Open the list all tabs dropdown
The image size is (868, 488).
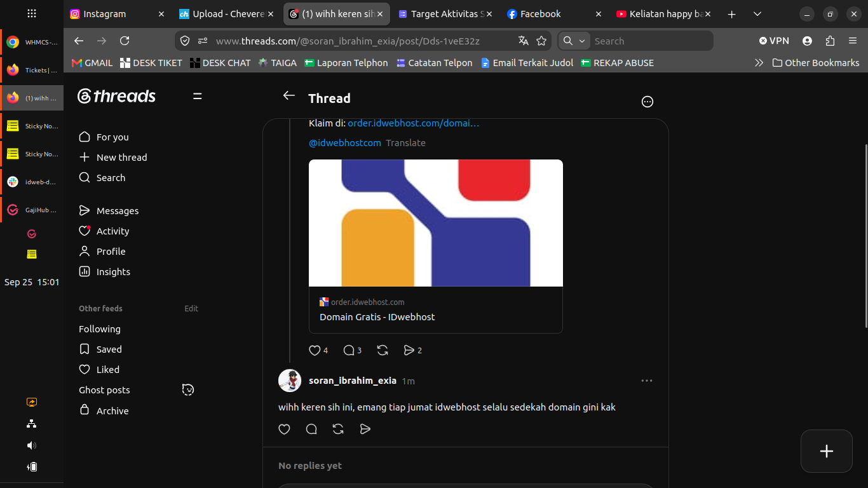757,14
